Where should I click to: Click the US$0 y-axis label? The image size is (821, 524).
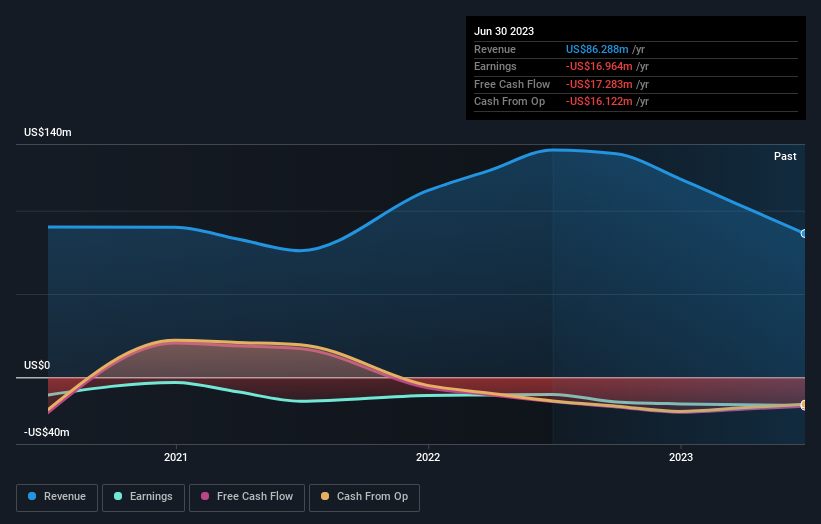[37, 365]
